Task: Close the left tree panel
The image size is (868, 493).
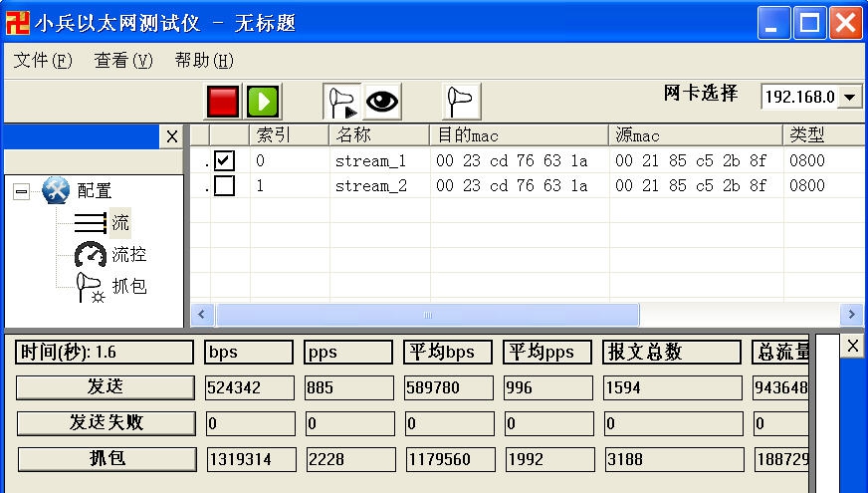Action: (x=172, y=136)
